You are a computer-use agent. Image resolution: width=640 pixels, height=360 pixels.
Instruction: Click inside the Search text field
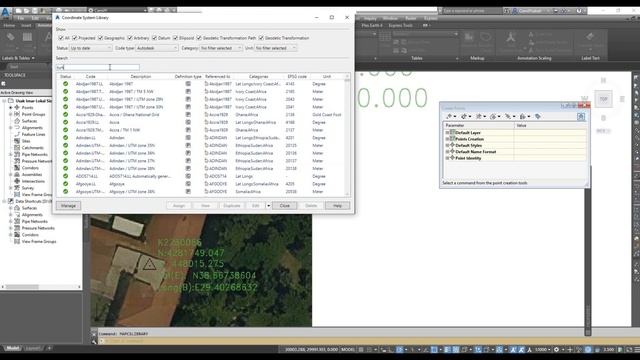point(98,67)
